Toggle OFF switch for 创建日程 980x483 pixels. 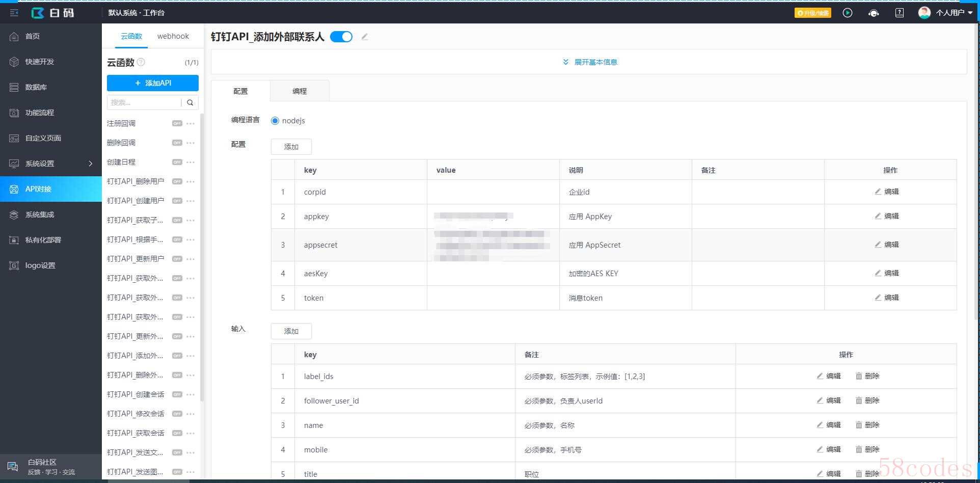(x=177, y=162)
